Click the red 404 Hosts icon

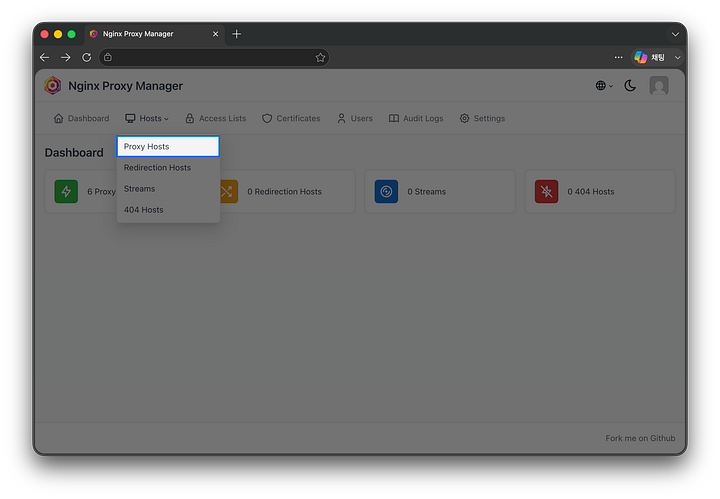tap(546, 191)
